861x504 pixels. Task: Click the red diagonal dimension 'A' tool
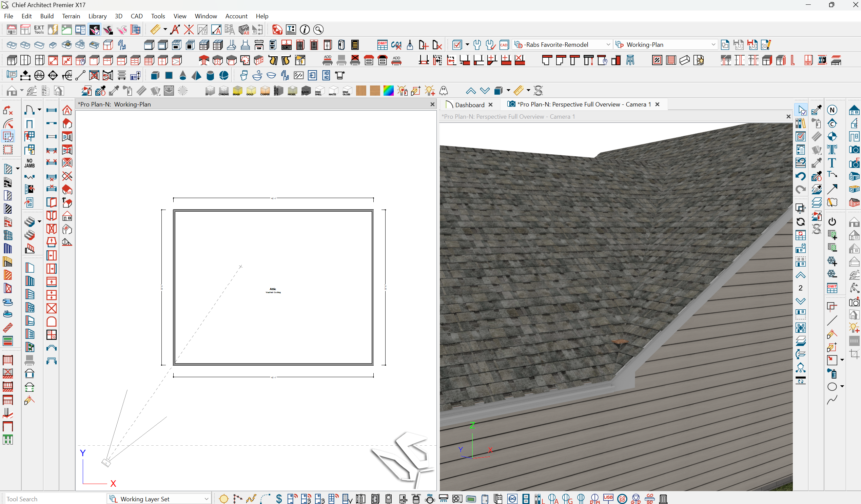coord(175,30)
